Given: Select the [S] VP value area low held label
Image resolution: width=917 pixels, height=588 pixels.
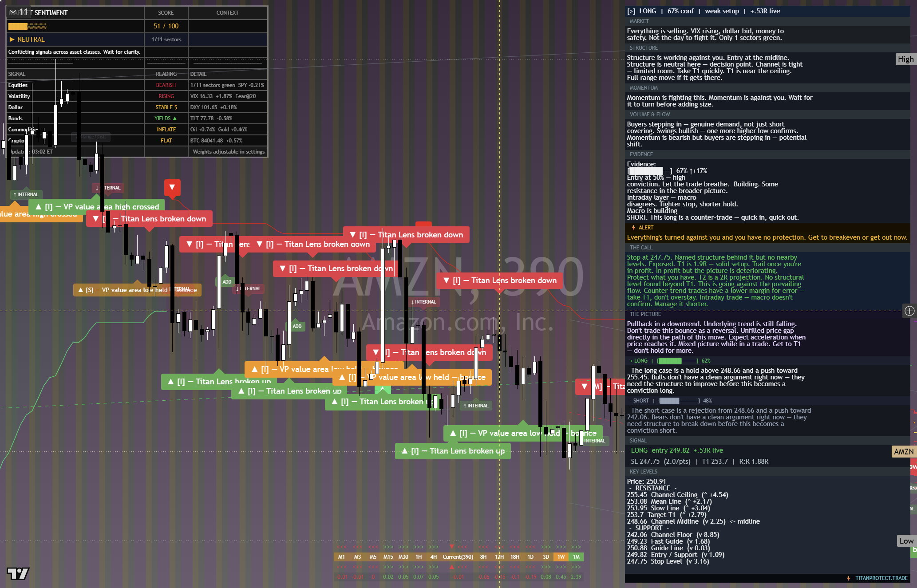Looking at the screenshot, I should [x=137, y=290].
